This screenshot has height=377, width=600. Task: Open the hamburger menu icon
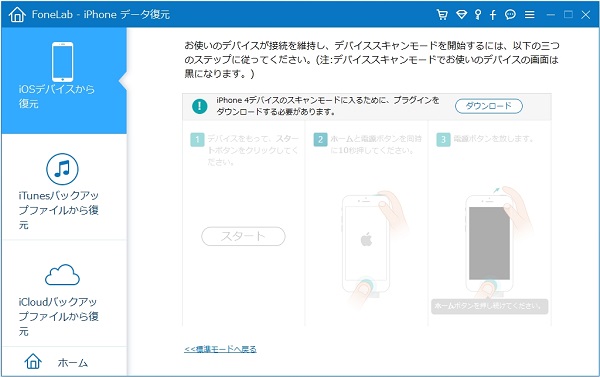[x=530, y=15]
